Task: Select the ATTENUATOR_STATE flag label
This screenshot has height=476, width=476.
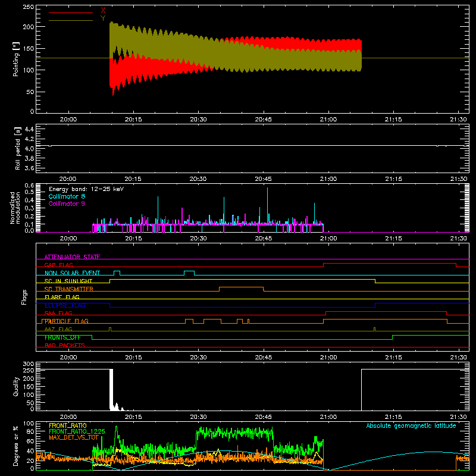Action: (72, 256)
